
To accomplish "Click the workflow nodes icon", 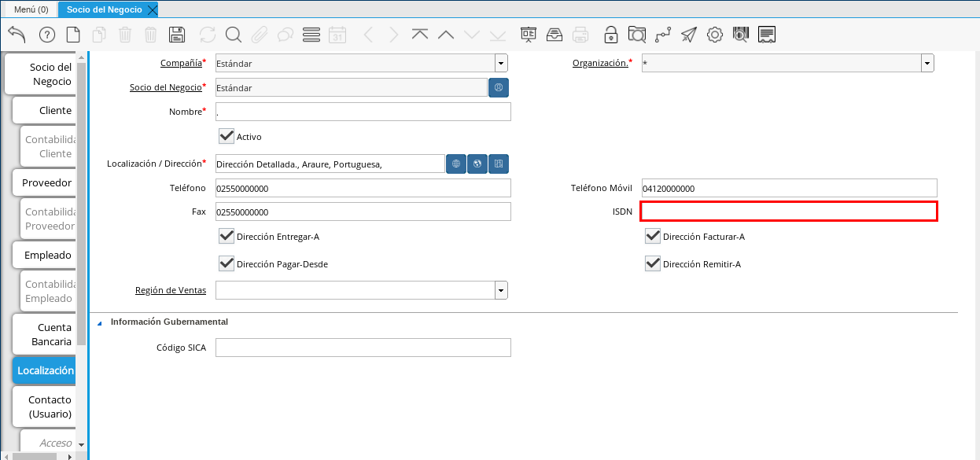I will click(663, 35).
